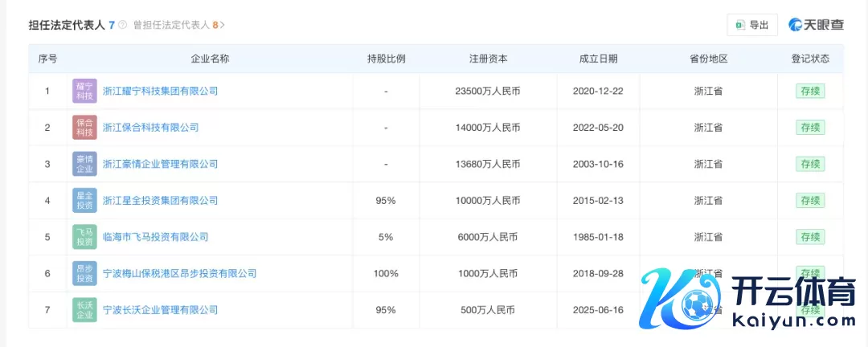Click the 飞马投资 company logo icon
The image size is (868, 347).
[x=84, y=237]
